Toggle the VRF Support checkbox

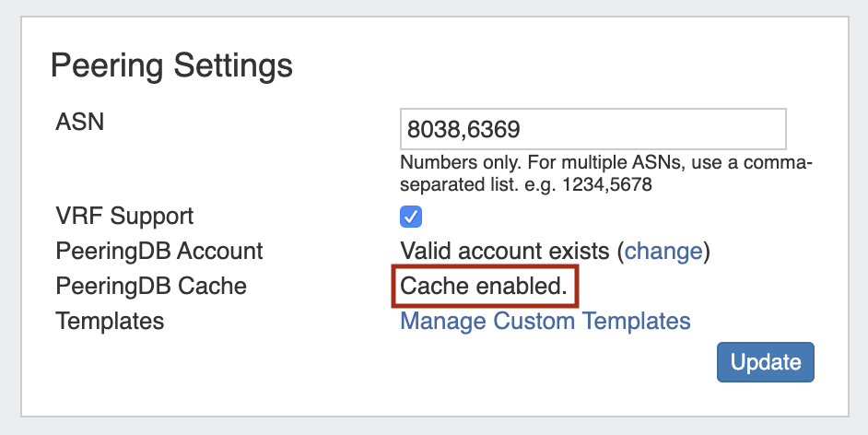[411, 217]
